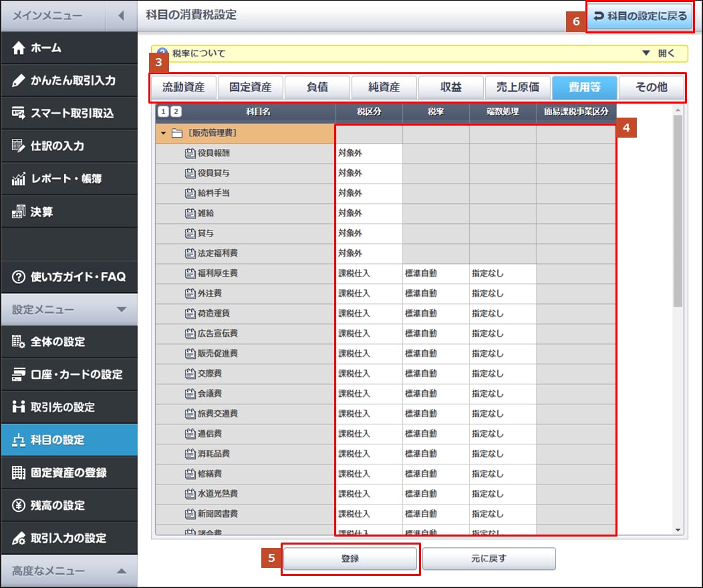Open 使い方ガイド・FAQ help icon

click(19, 277)
